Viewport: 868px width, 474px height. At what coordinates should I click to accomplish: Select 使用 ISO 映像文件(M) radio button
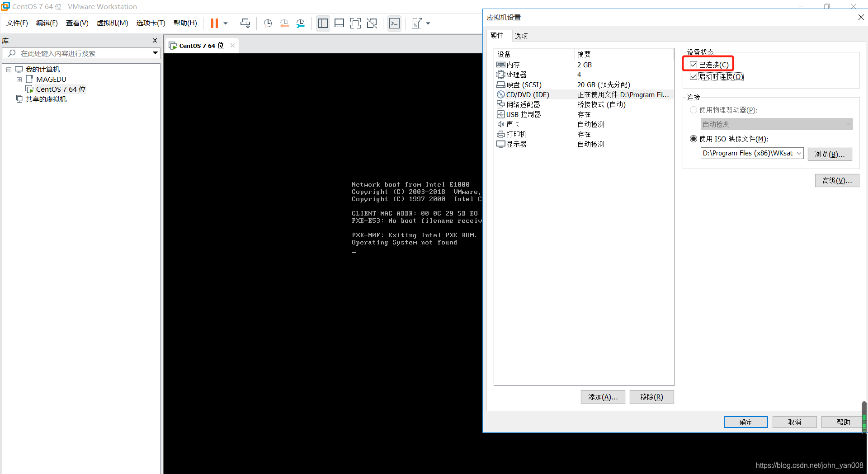click(693, 139)
